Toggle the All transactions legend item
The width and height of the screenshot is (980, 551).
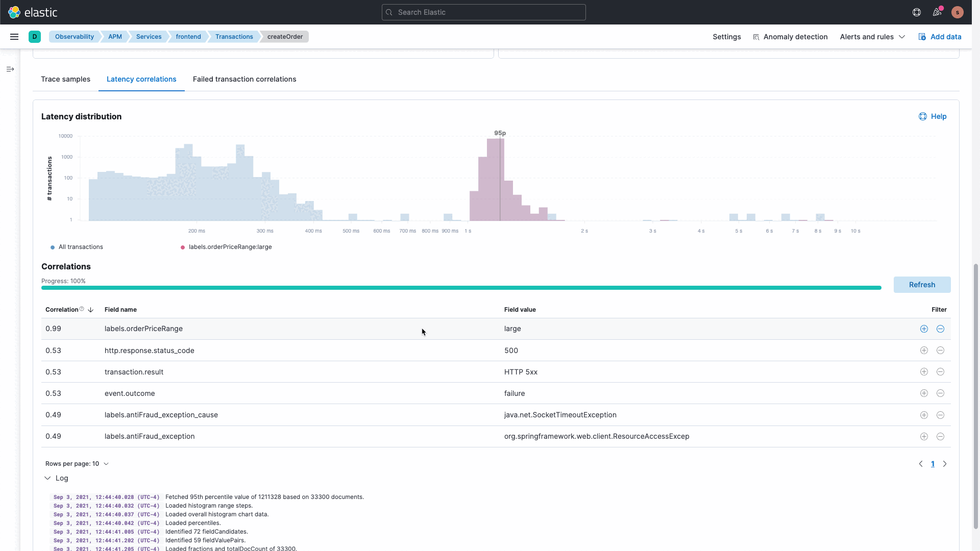click(x=76, y=247)
